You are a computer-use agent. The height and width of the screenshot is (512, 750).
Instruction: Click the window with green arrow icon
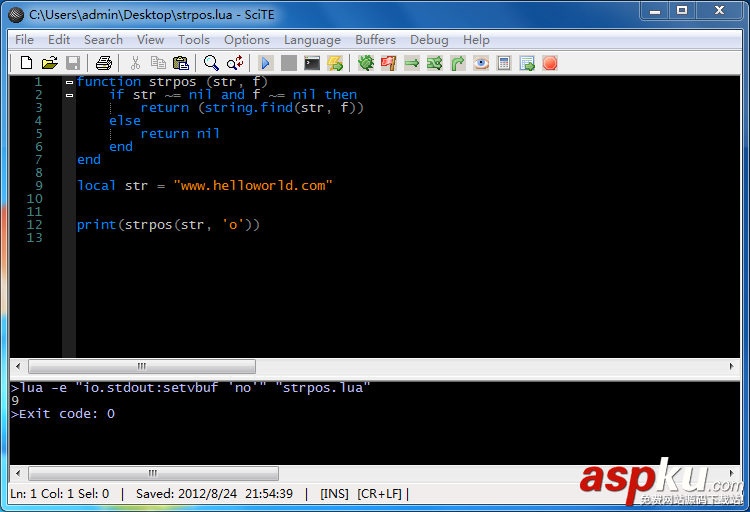coord(527,63)
